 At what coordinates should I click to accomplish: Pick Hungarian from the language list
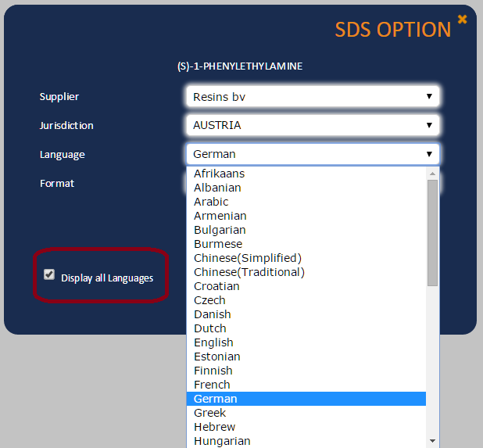(306, 441)
